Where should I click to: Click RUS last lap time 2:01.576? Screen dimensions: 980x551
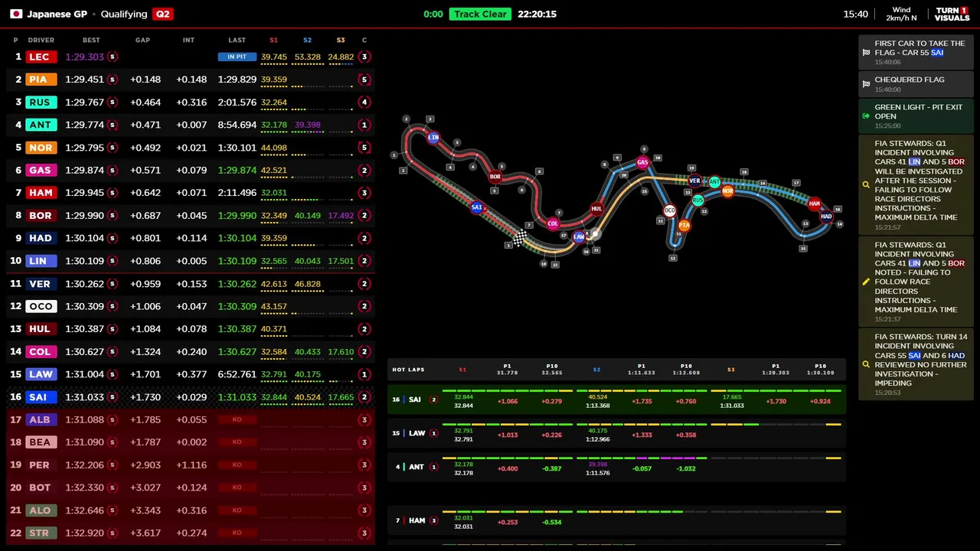237,102
